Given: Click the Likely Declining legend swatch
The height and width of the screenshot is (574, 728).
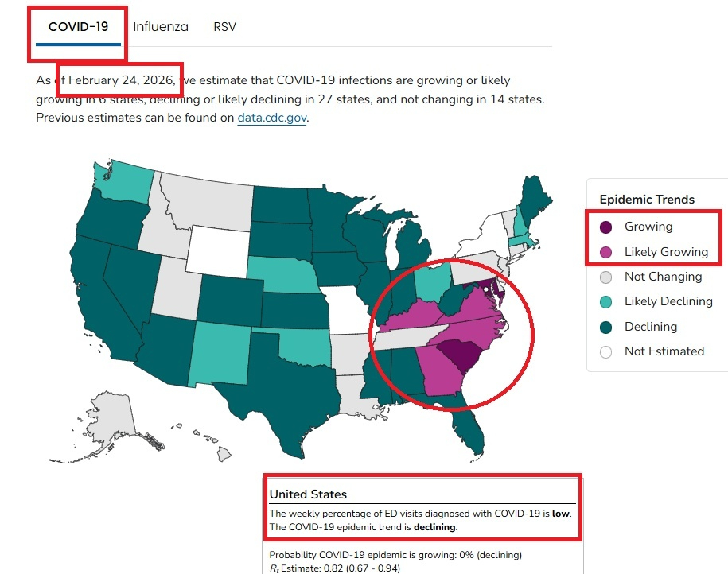Looking at the screenshot, I should (606, 301).
